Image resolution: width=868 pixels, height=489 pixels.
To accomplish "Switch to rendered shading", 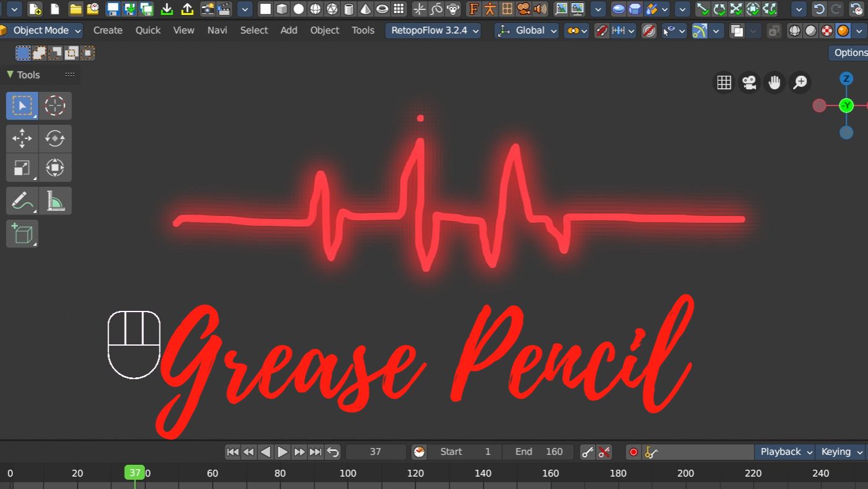I will click(x=843, y=30).
